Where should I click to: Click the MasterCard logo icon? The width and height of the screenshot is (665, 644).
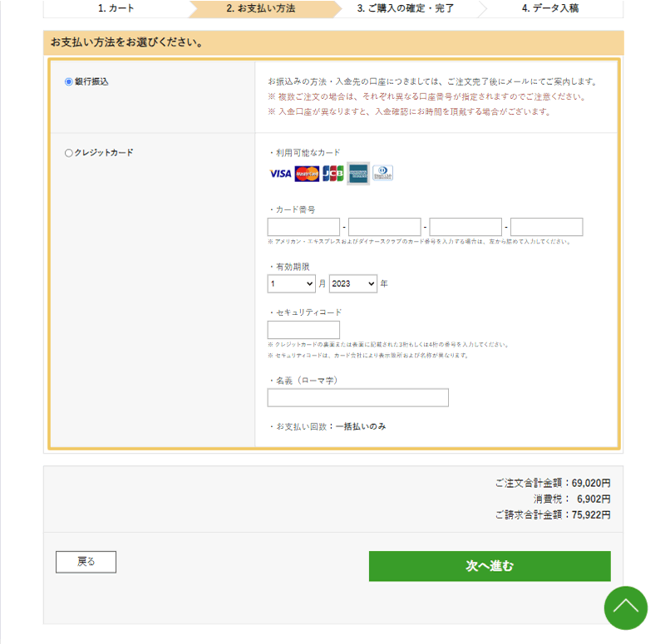pyautogui.click(x=307, y=174)
